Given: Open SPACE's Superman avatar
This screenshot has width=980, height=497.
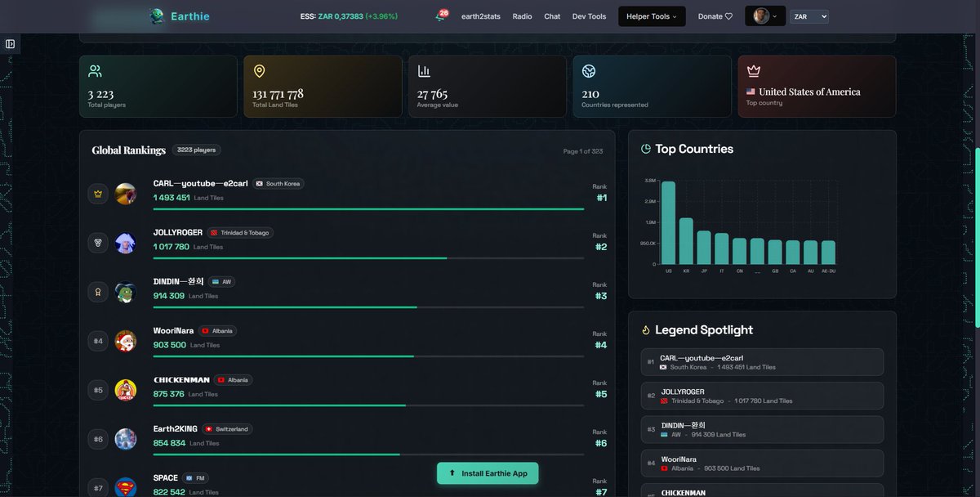Looking at the screenshot, I should tap(126, 487).
